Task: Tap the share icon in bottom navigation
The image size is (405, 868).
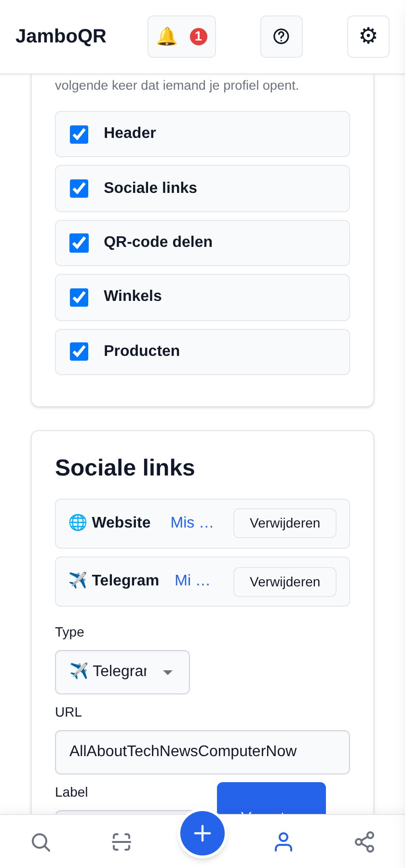Action: point(364,842)
